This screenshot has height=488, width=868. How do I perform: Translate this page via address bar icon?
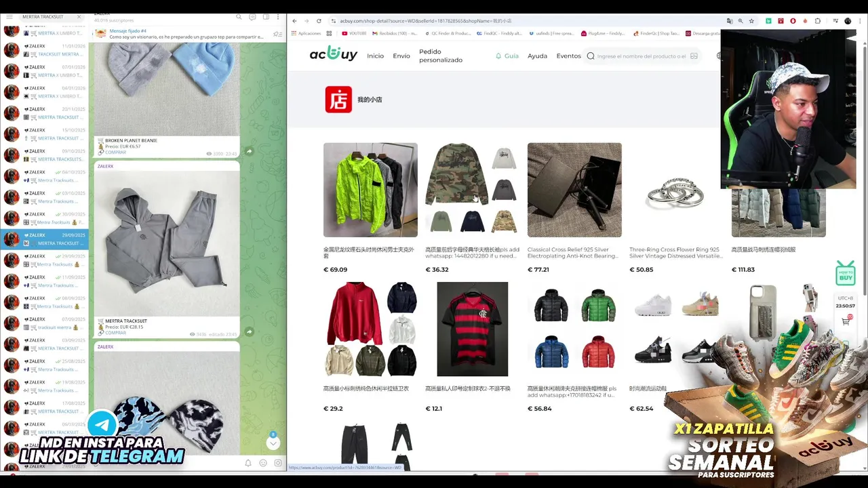click(730, 21)
